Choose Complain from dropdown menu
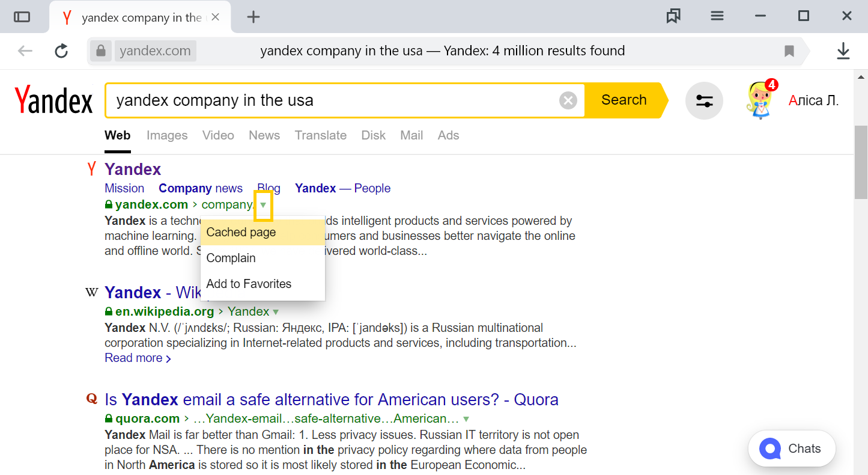The image size is (868, 475). click(x=263, y=258)
